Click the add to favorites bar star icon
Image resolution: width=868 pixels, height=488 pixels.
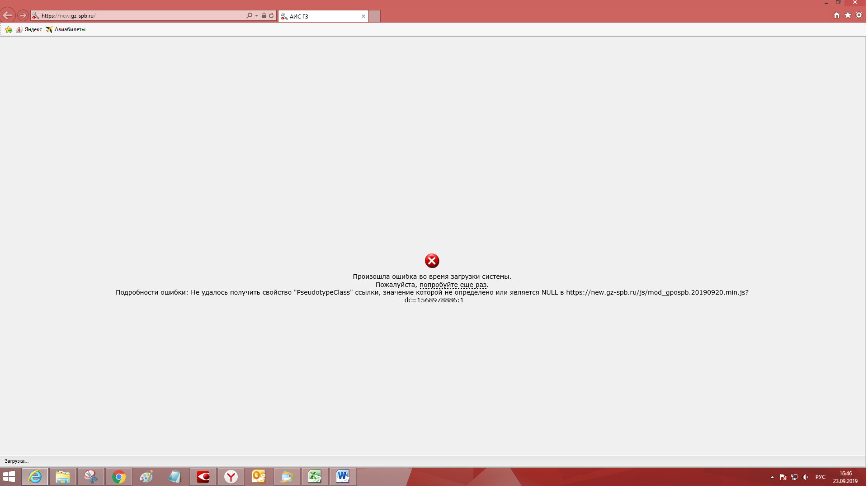(9, 29)
